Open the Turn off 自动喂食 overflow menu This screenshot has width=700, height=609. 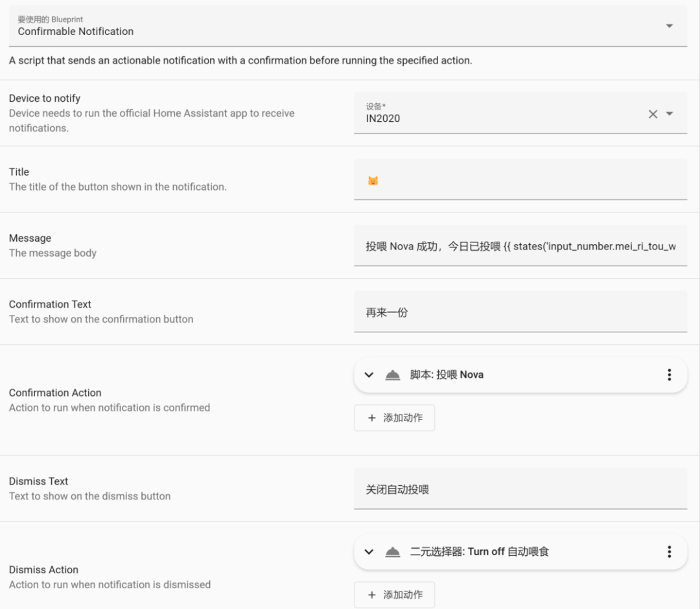click(x=669, y=552)
